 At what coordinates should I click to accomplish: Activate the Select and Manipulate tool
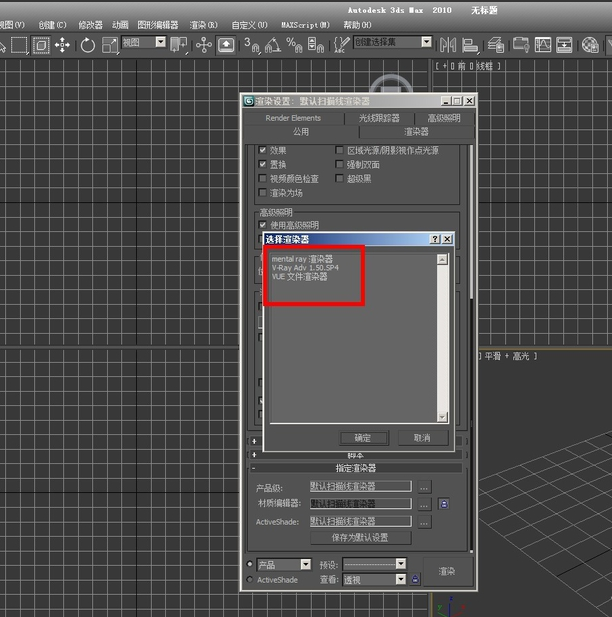203,45
